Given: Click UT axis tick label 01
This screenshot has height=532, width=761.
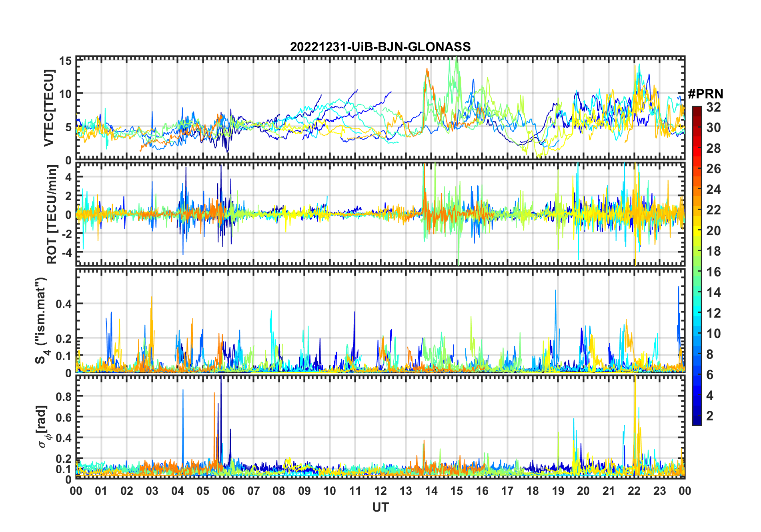Looking at the screenshot, I should tap(101, 491).
